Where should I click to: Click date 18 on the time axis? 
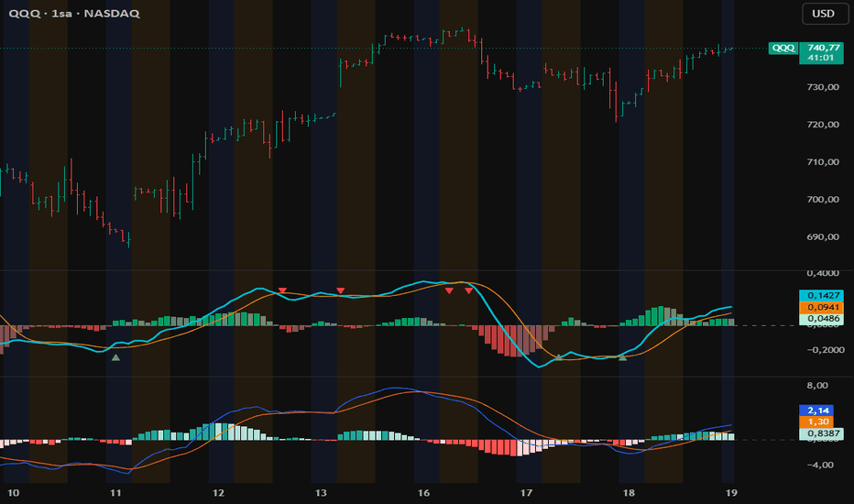(x=630, y=493)
